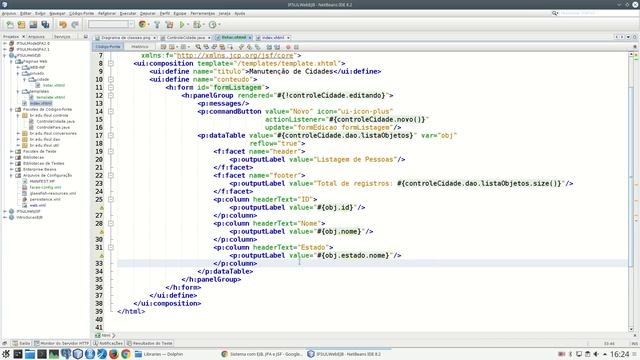Open Chrome from the taskbar launcher
640x360 pixels.
tap(126, 354)
